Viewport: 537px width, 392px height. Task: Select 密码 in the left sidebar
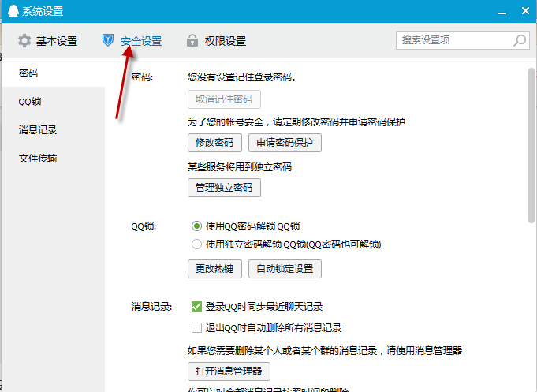coord(53,73)
